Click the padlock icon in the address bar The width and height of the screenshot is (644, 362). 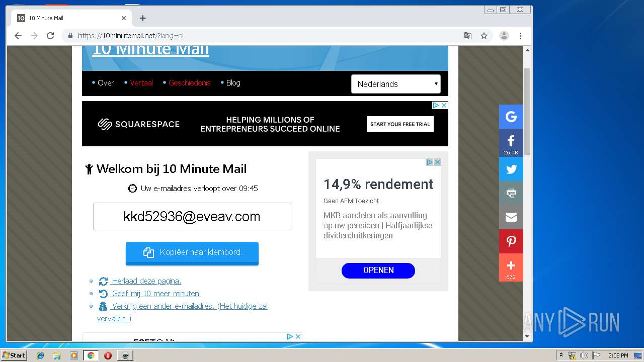(x=70, y=36)
